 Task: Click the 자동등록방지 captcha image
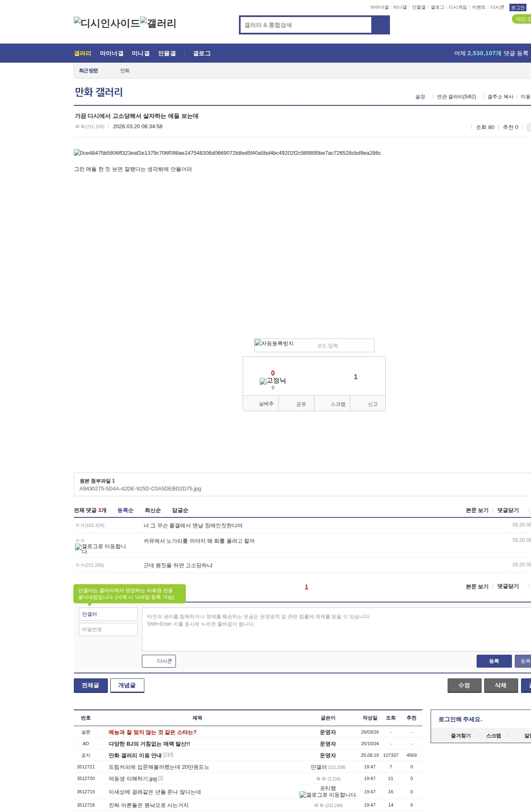click(274, 344)
